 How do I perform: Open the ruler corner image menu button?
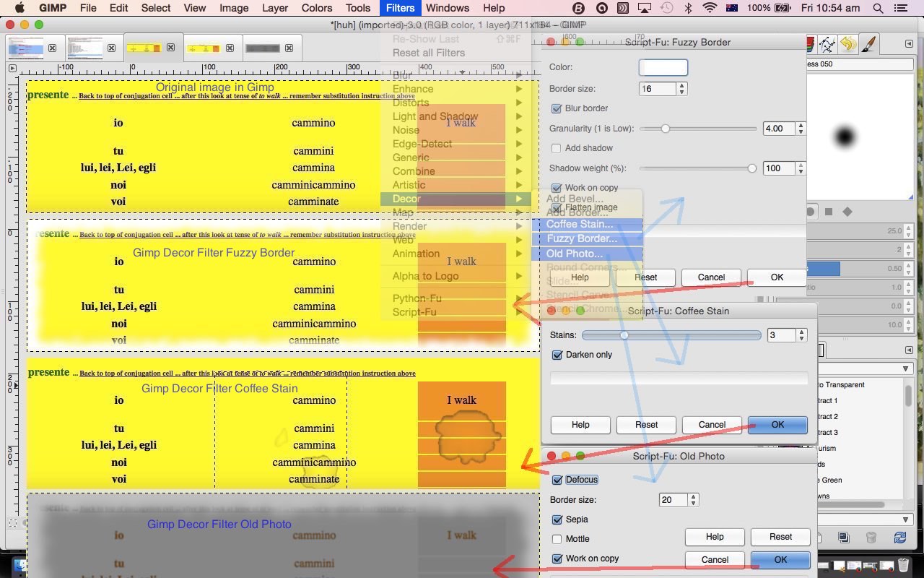[12, 68]
